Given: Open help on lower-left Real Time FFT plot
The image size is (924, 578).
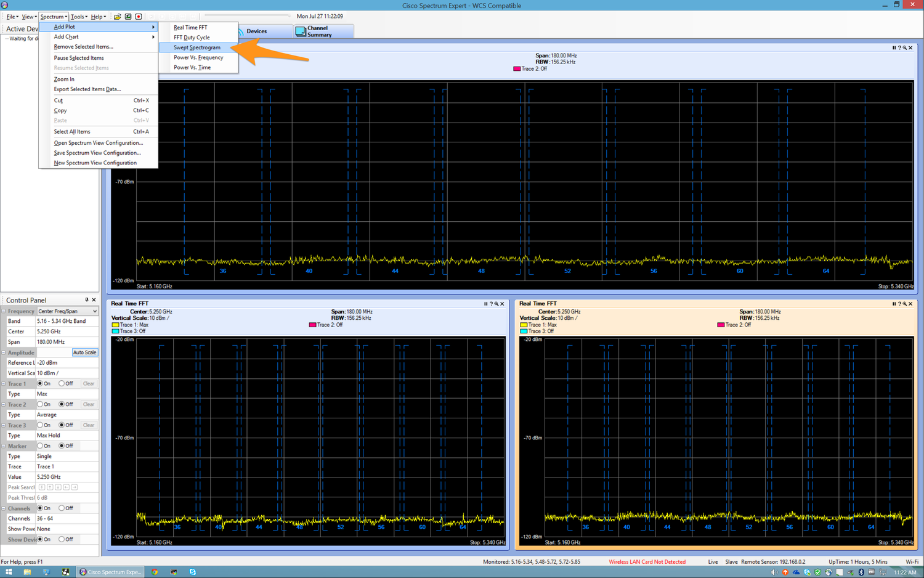Looking at the screenshot, I should [491, 304].
